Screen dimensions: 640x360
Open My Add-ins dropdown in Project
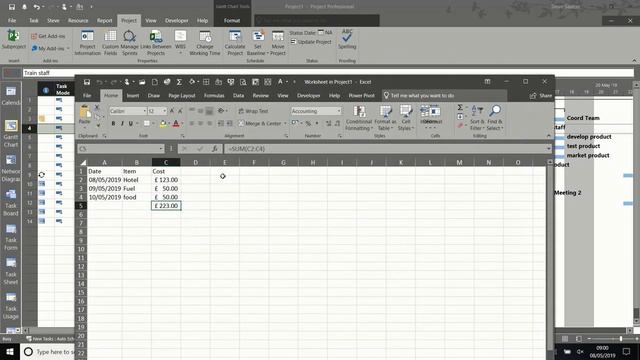pyautogui.click(x=51, y=48)
